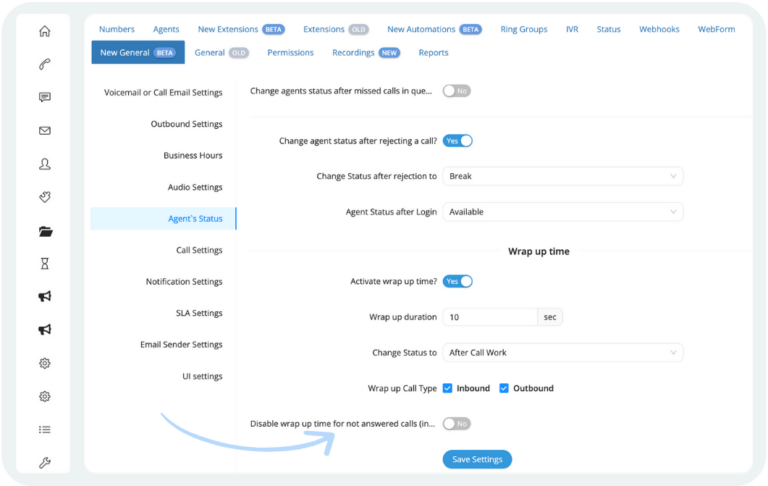Open the Reports tab
Screen dimensions: 768x486
pos(433,53)
